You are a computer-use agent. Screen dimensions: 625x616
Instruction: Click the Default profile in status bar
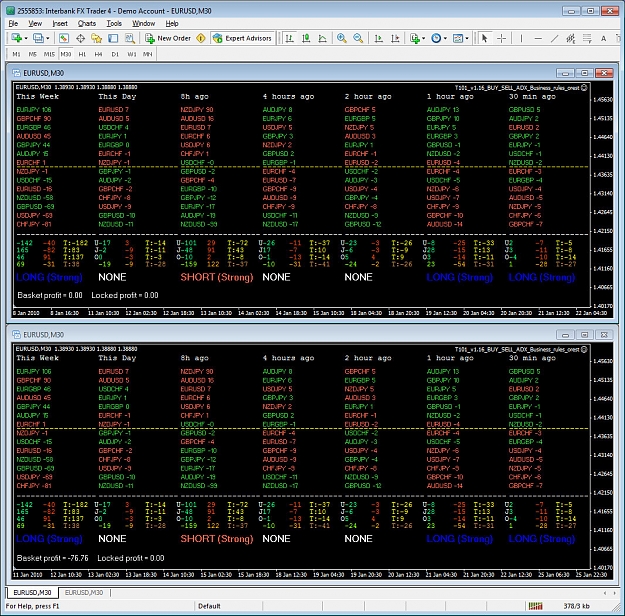[x=209, y=606]
